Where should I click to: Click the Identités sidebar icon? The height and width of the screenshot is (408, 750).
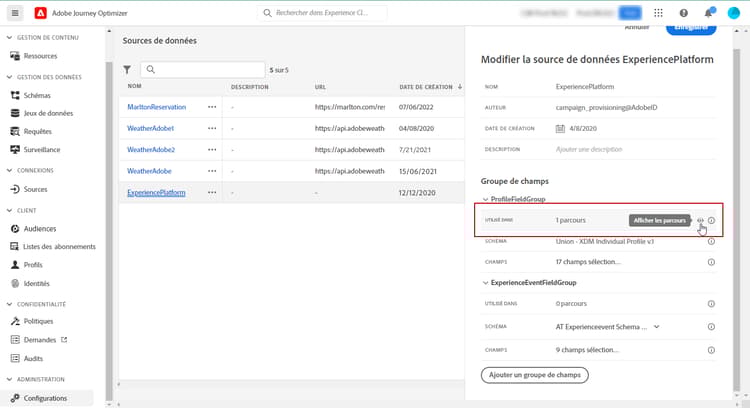tap(15, 283)
